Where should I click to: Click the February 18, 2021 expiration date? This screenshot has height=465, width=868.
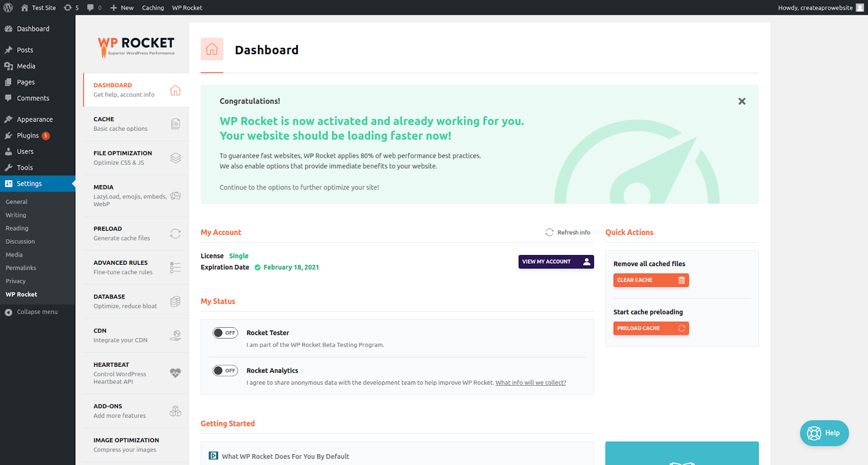click(x=291, y=267)
